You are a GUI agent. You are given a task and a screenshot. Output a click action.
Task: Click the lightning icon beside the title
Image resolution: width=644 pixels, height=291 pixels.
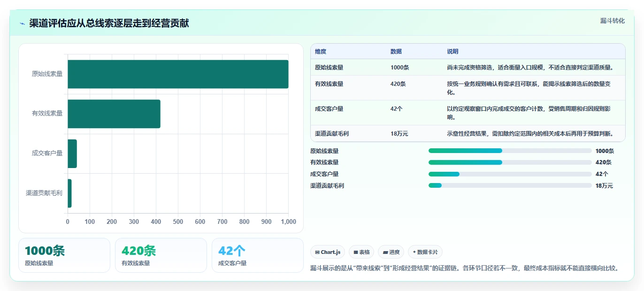pyautogui.click(x=22, y=23)
